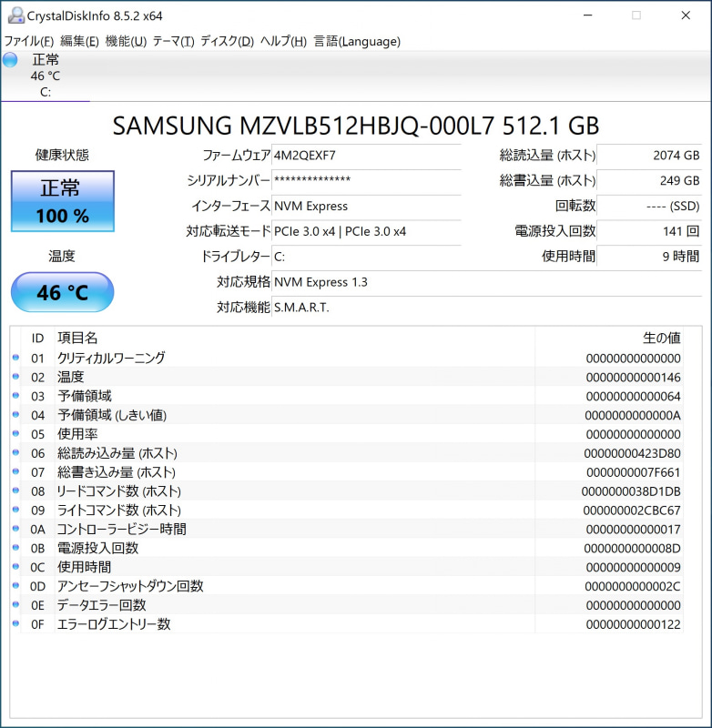The image size is (712, 728).
Task: Click the ID column header
Action: [37, 338]
